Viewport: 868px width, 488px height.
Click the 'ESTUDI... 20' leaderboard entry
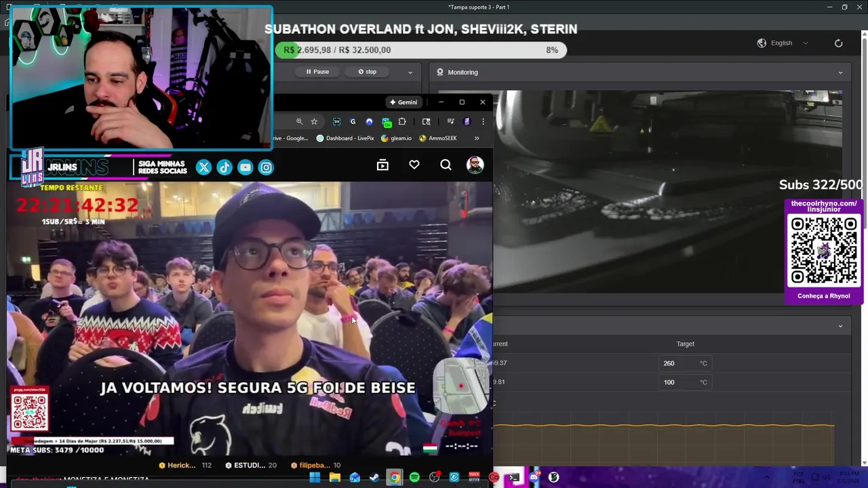tap(251, 465)
